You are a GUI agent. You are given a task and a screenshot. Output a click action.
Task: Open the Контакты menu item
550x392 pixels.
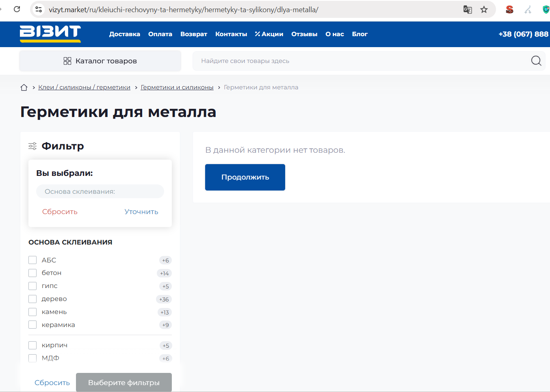pyautogui.click(x=231, y=34)
